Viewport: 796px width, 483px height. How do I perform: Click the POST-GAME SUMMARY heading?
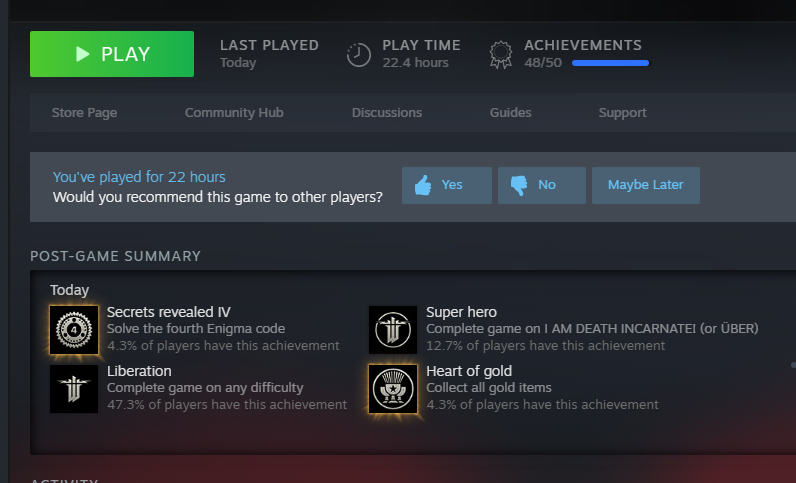[x=115, y=256]
